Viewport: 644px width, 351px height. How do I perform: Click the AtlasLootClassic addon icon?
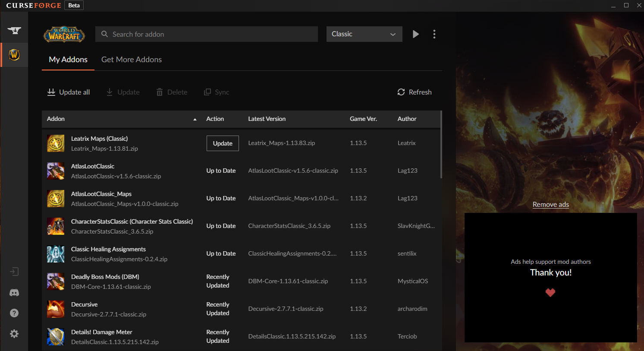(x=56, y=171)
